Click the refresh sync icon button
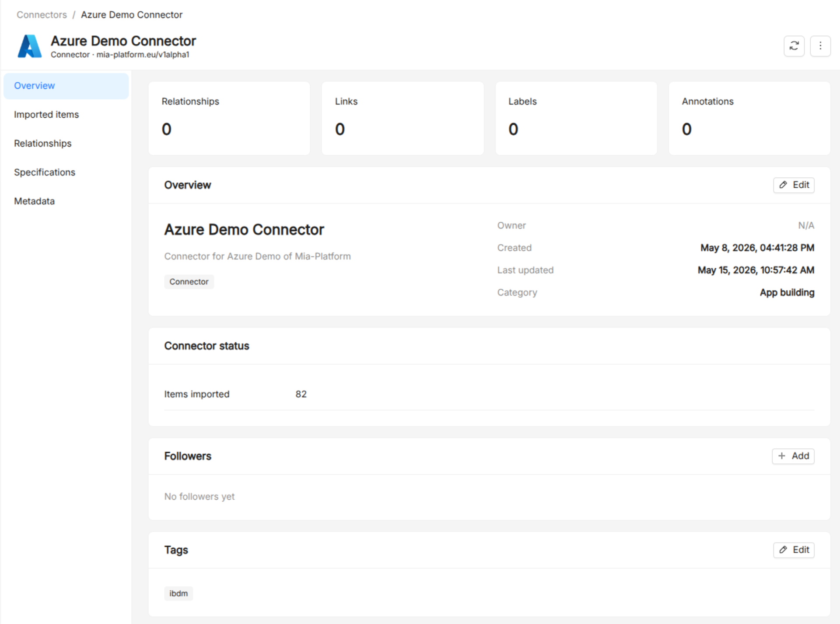Image resolution: width=840 pixels, height=624 pixels. click(x=794, y=46)
